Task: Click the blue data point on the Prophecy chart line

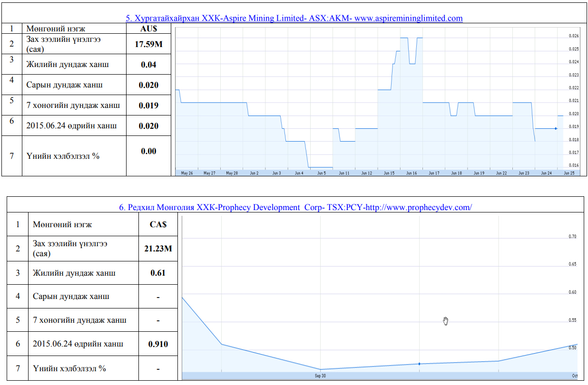Action: [419, 364]
